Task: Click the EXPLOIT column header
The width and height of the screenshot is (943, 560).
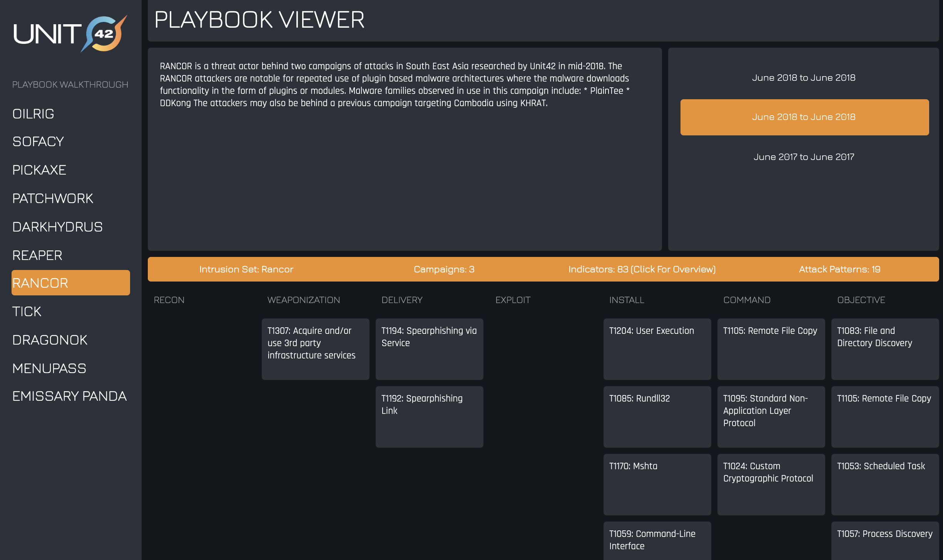Action: (x=513, y=300)
